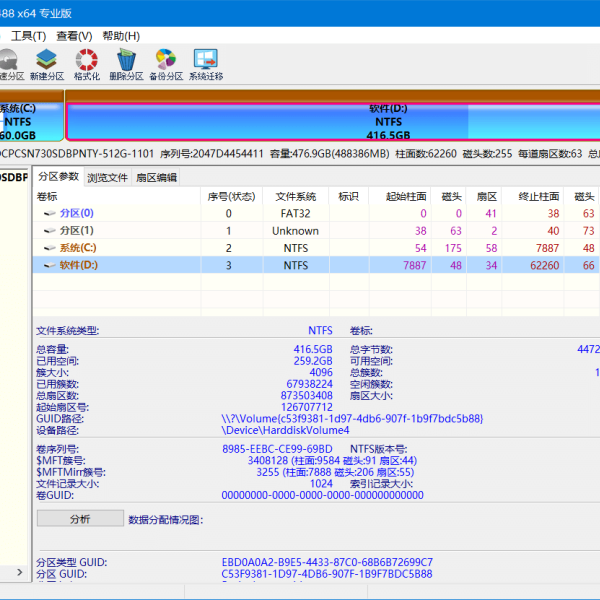600x600 pixels.
Task: Click the 起始柱面 column header
Action: (x=399, y=196)
